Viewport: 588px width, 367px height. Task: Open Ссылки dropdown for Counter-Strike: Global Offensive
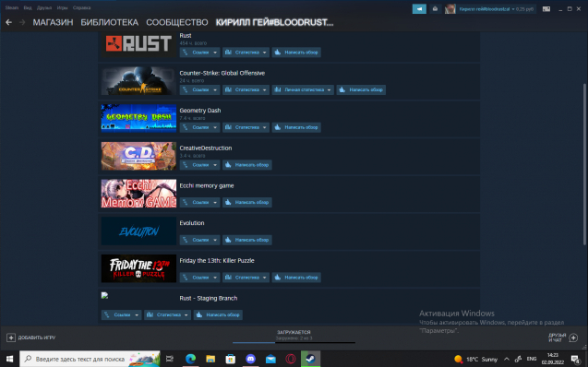(x=199, y=89)
